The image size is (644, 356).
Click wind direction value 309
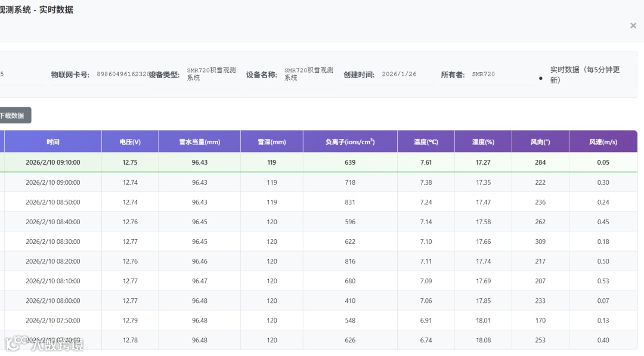(540, 242)
